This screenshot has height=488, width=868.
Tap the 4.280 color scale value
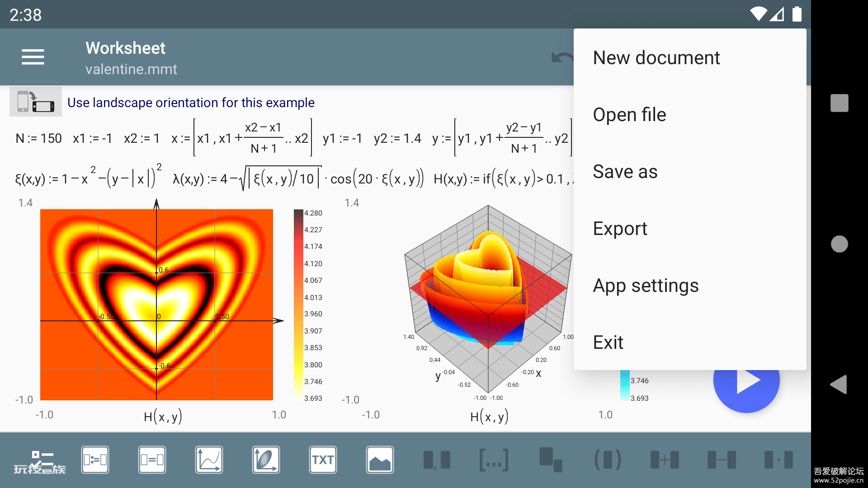click(313, 213)
